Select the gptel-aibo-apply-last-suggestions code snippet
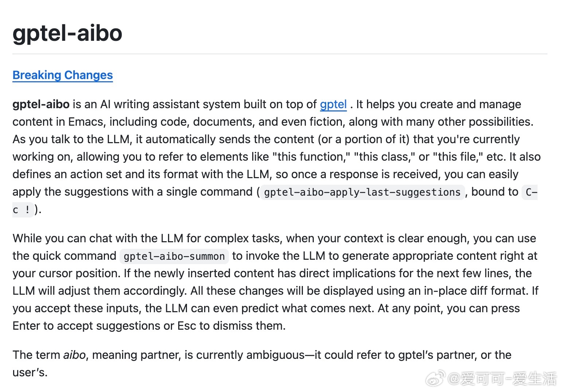 pyautogui.click(x=362, y=192)
